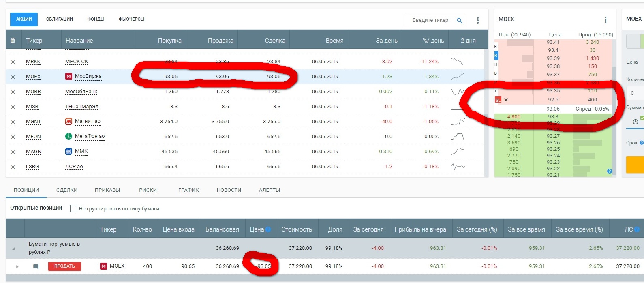Open the comment icon on MOEX position
Image resolution: width=644 pixels, height=283 pixels.
pos(36,266)
